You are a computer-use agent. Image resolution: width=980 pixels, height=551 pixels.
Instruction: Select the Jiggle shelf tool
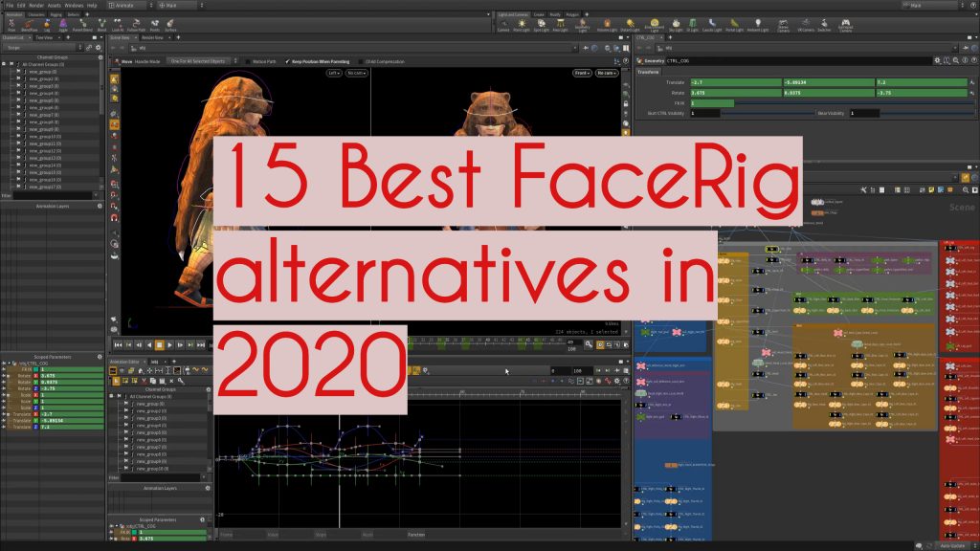click(x=63, y=25)
